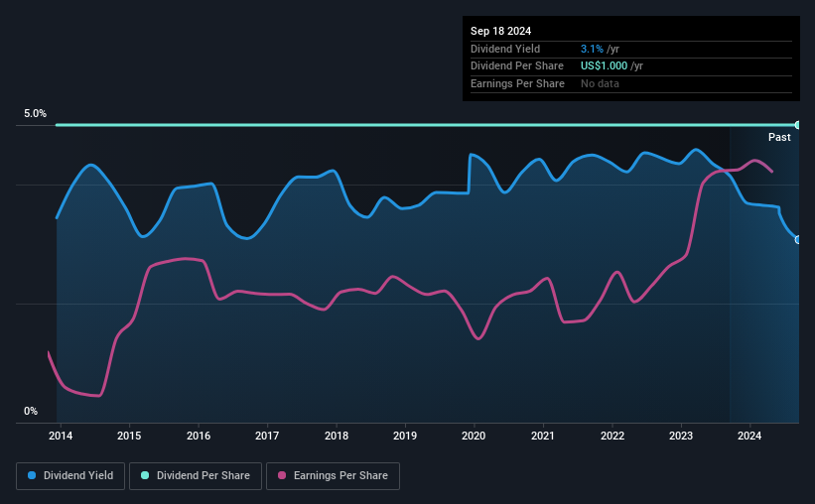The width and height of the screenshot is (815, 504).
Task: Select the Dividend Per Share endpoint marker
Action: [798, 125]
